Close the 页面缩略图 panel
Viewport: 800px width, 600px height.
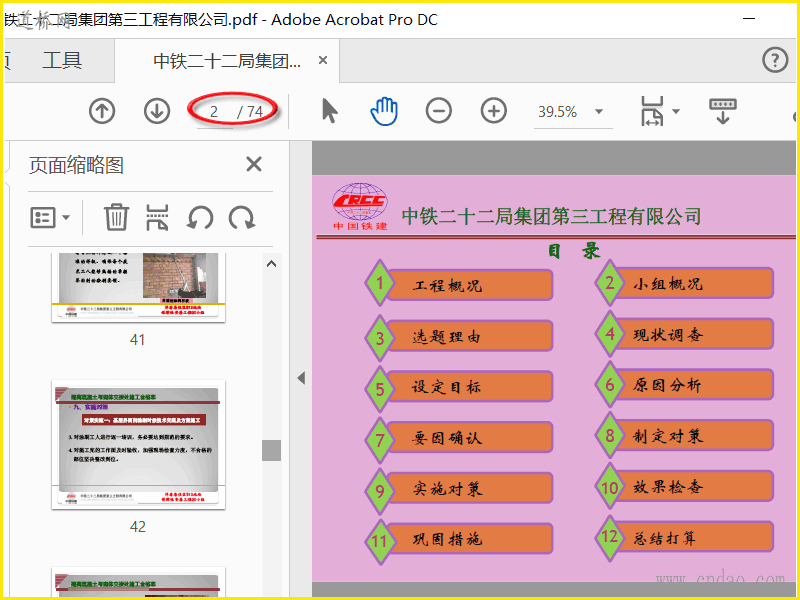[x=254, y=165]
